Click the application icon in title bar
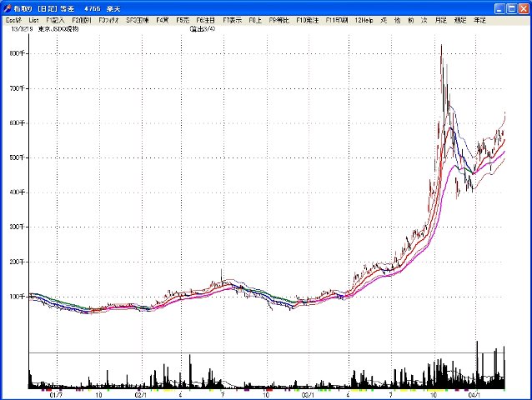 (8, 7)
